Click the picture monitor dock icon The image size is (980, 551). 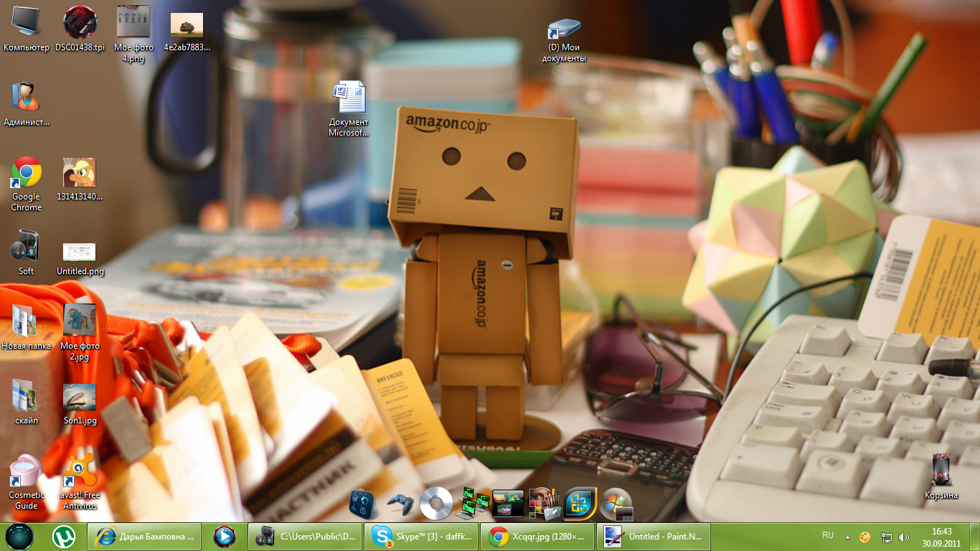pos(508,504)
